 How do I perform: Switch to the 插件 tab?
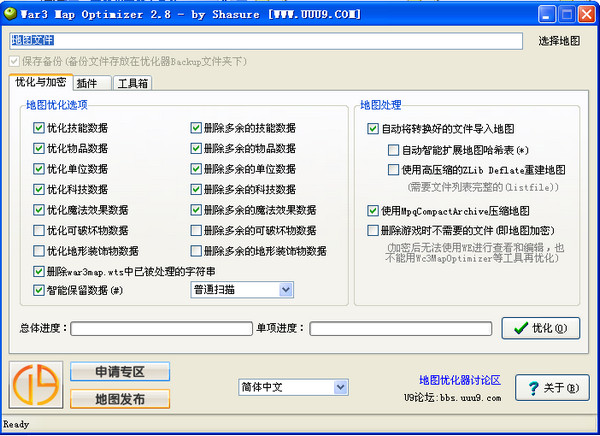click(x=92, y=83)
